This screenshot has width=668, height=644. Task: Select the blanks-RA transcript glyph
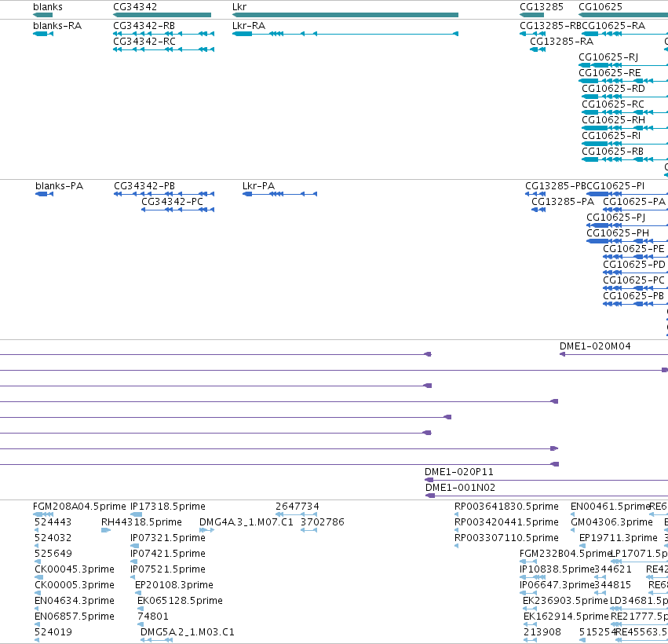coord(43,34)
